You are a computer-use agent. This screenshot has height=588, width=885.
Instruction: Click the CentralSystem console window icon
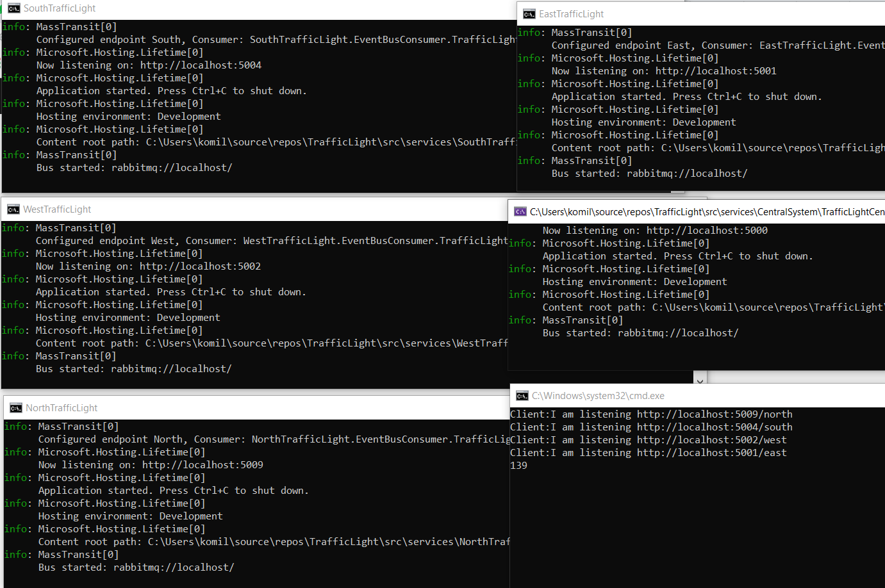tap(520, 211)
